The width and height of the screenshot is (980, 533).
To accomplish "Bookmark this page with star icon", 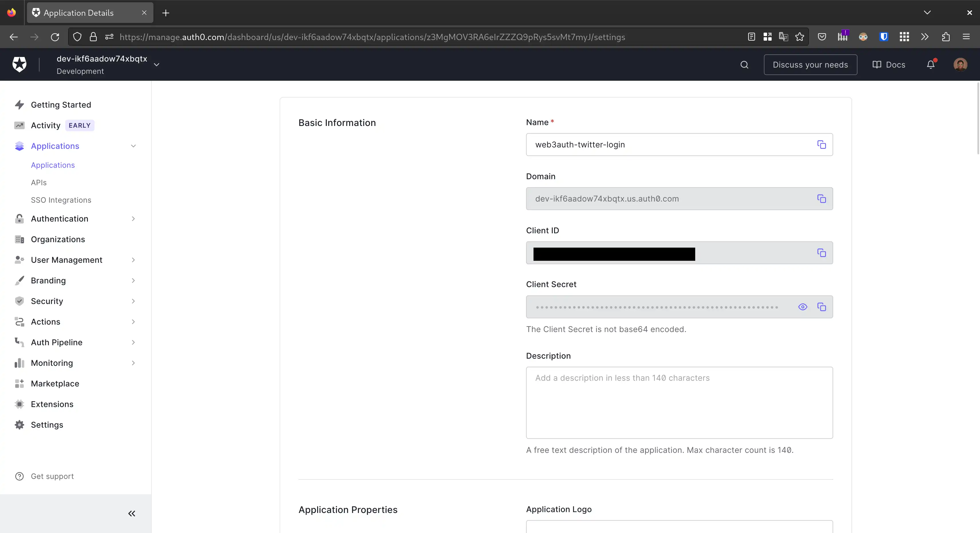I will [800, 37].
